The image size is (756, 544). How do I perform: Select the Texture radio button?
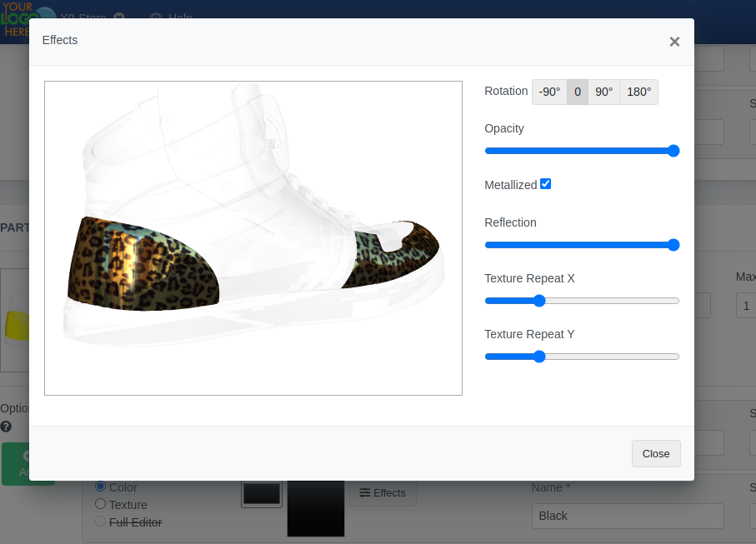(101, 504)
